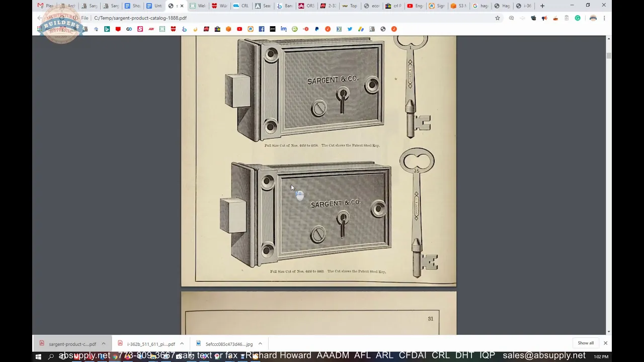This screenshot has height=362, width=644.
Task: Click the megaphone extension icon
Action: pos(544,18)
